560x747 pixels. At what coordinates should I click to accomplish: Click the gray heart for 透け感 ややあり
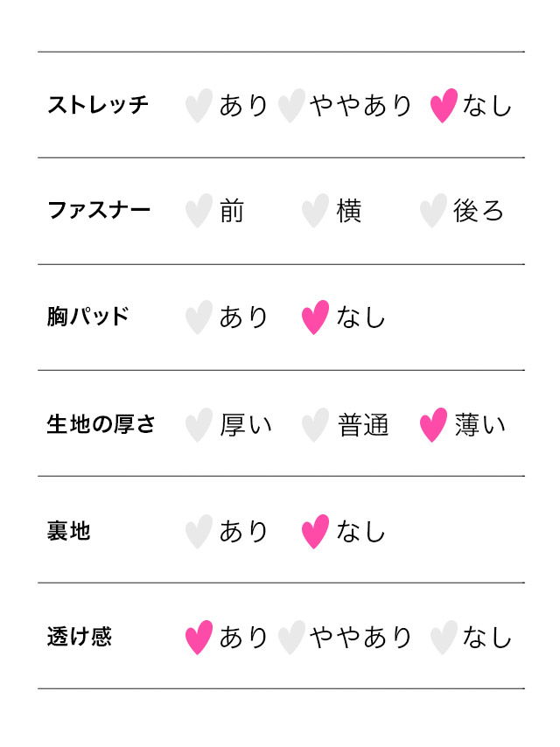click(x=291, y=638)
